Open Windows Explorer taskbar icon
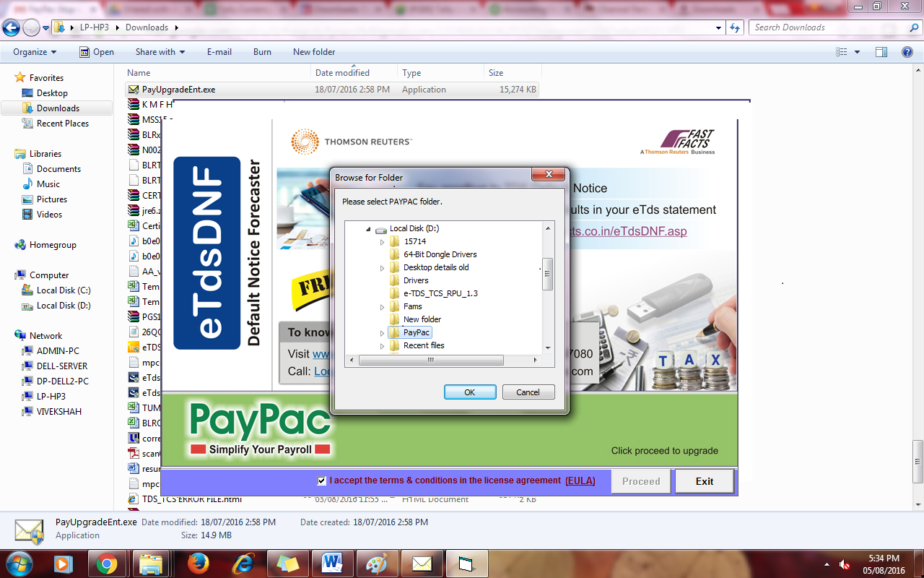This screenshot has width=924, height=578. pyautogui.click(x=152, y=564)
